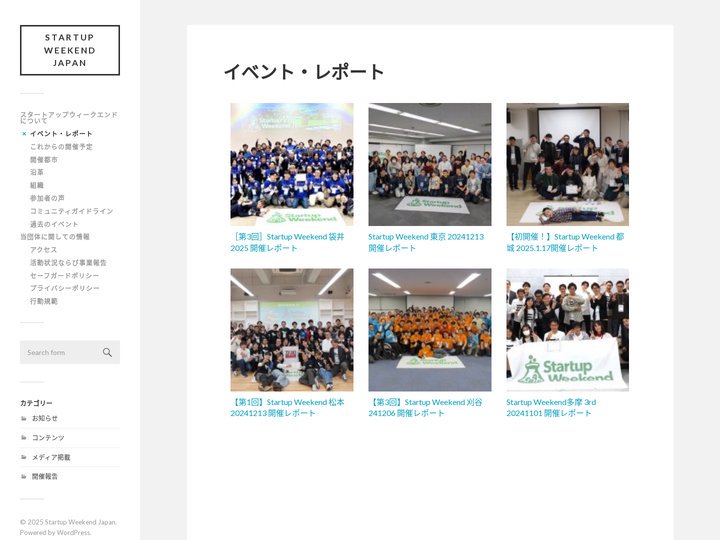Open 当団体に関しての情報 menu item

tap(55, 236)
